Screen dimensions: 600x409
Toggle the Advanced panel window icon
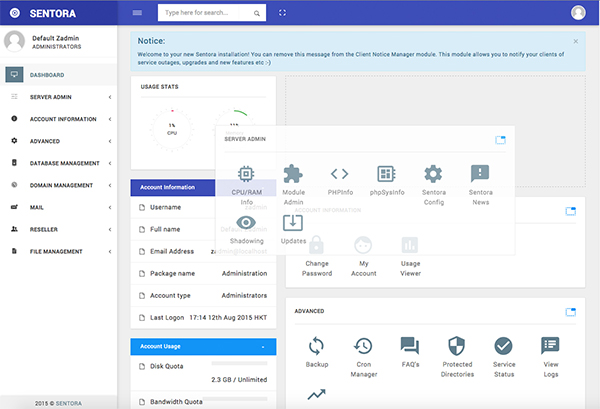coord(571,312)
